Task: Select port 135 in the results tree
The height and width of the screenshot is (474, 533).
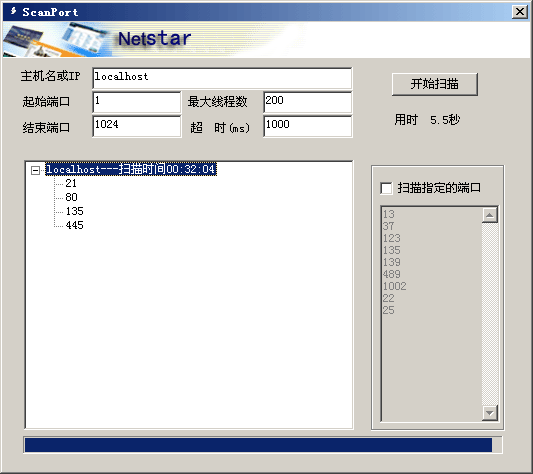Action: [74, 211]
